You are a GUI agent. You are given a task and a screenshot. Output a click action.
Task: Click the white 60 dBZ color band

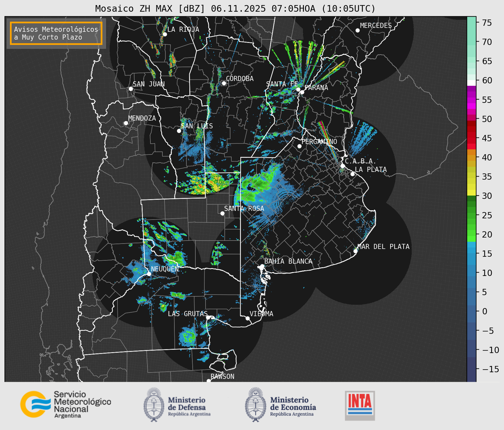tap(471, 82)
